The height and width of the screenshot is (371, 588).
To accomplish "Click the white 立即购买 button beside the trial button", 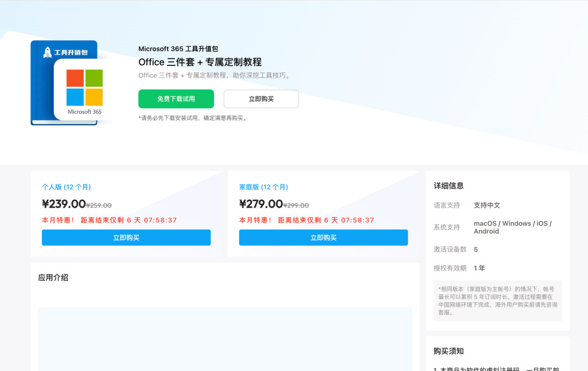I will [x=261, y=99].
